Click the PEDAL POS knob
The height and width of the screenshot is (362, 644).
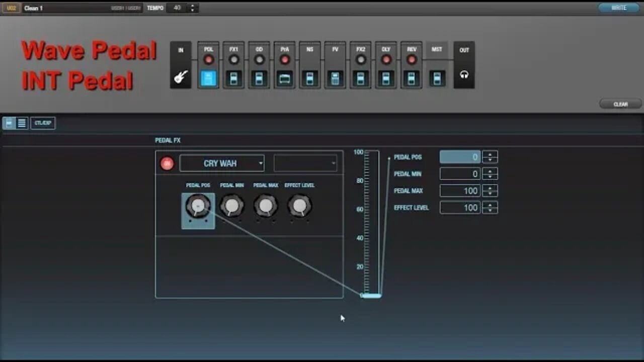(198, 206)
